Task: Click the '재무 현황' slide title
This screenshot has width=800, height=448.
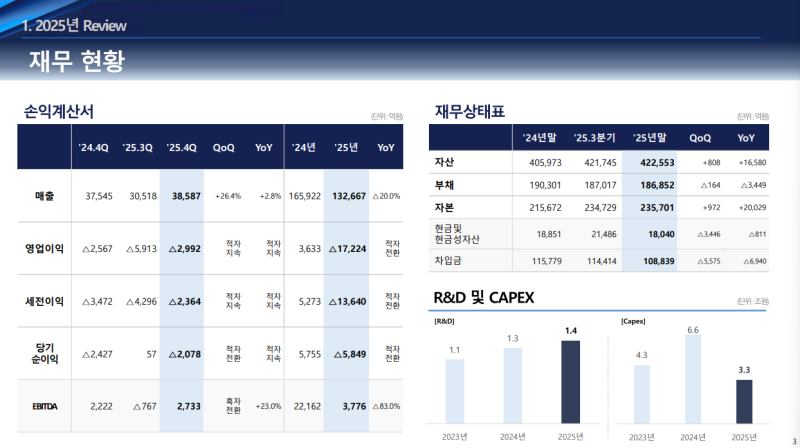Action: [77, 61]
